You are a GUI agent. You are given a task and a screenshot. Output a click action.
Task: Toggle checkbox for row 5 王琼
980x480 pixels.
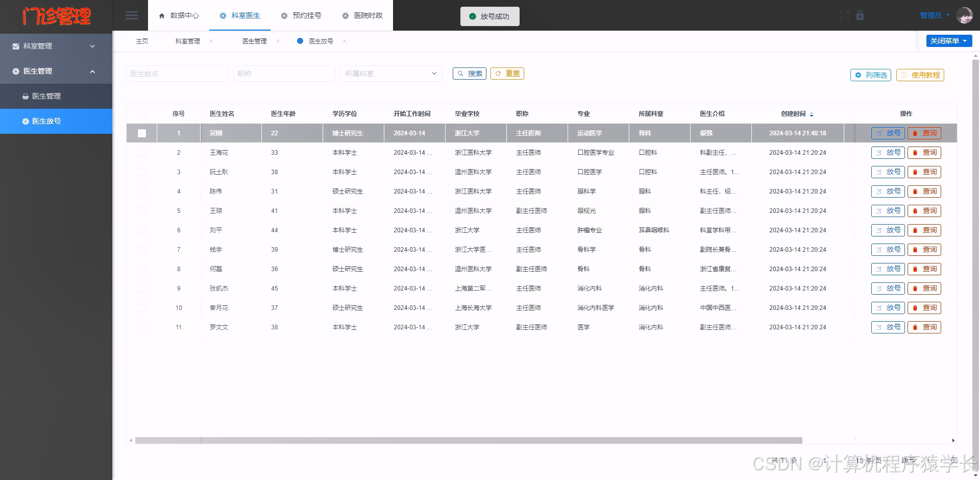pyautogui.click(x=142, y=211)
